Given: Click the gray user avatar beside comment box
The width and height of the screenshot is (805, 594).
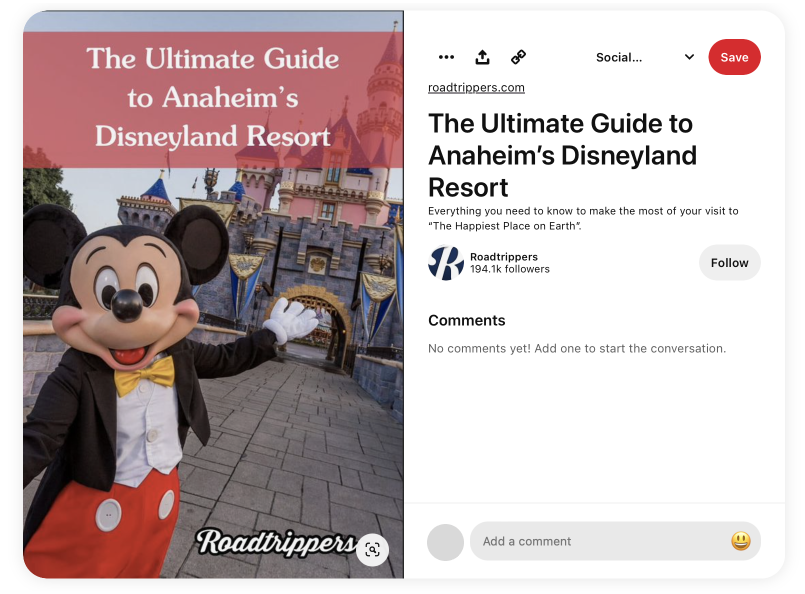Looking at the screenshot, I should pos(445,542).
